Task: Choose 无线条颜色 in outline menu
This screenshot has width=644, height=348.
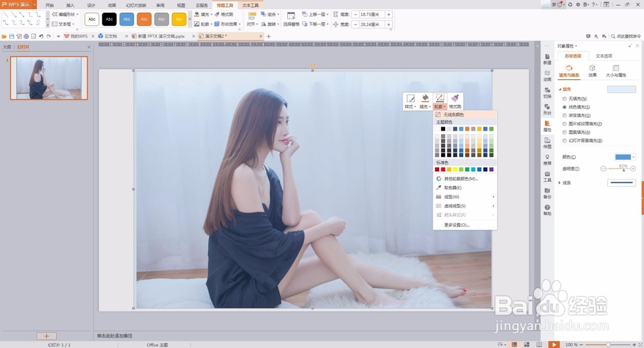Action: click(x=465, y=114)
